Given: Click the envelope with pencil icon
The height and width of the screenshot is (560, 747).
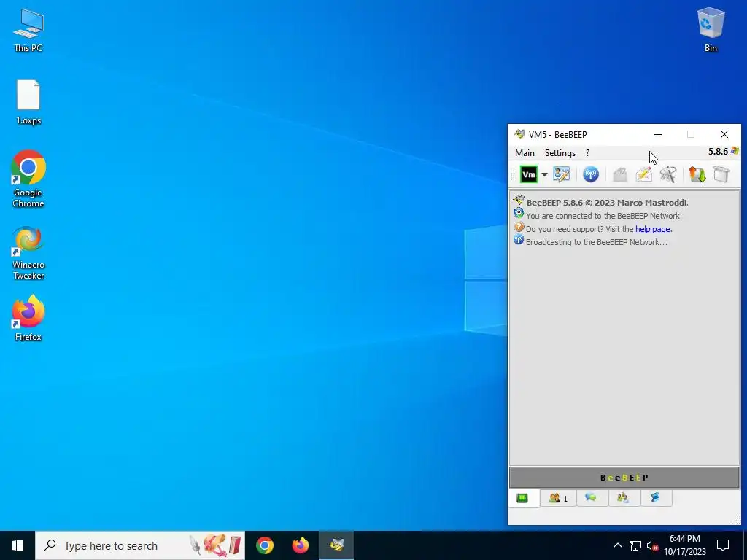Looking at the screenshot, I should 643,174.
